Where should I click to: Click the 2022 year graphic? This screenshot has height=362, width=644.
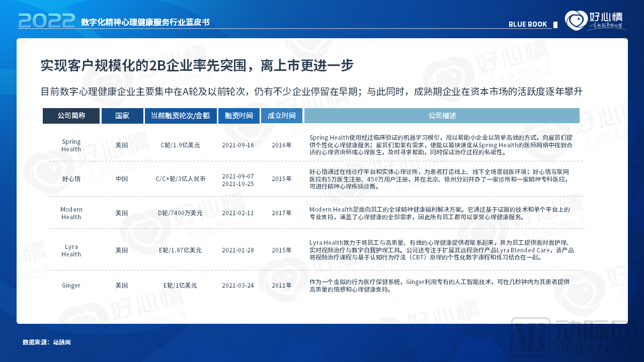[46, 21]
